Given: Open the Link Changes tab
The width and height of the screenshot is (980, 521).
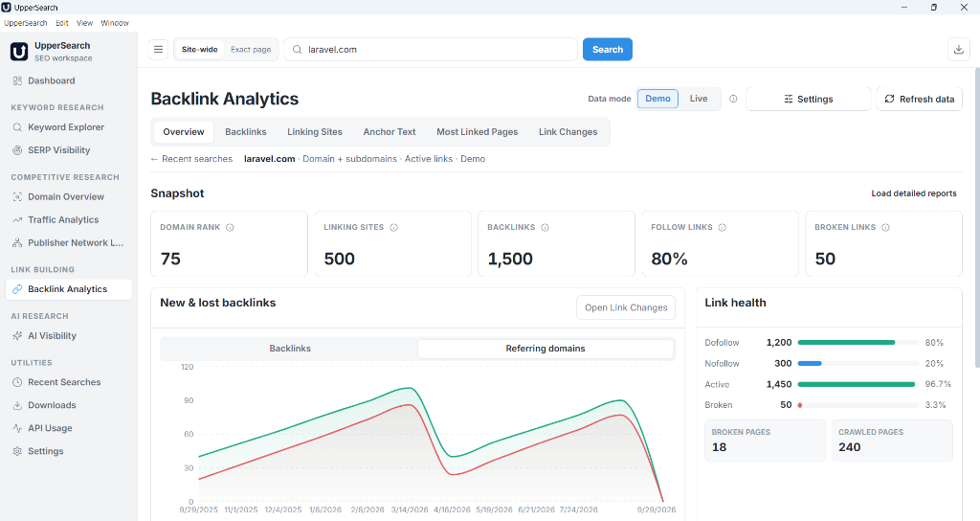Looking at the screenshot, I should (x=568, y=132).
